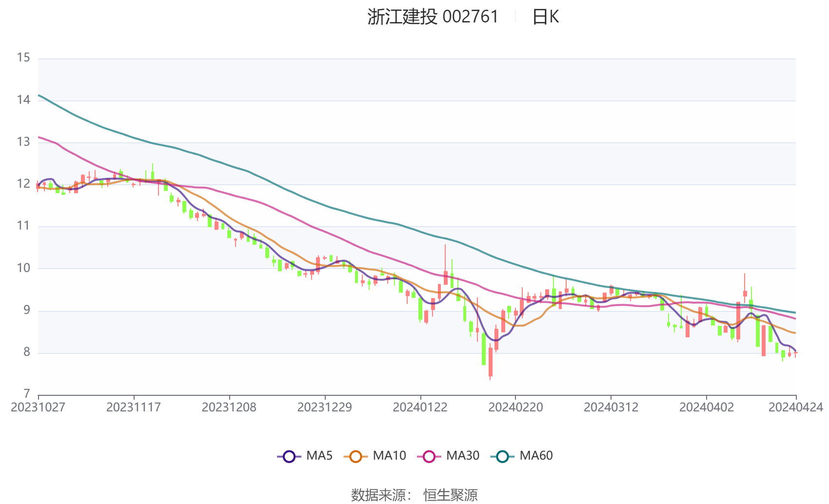Viewport: 829px width, 504px height.
Task: Click the purple MA5 legend circle icon
Action: point(289,457)
